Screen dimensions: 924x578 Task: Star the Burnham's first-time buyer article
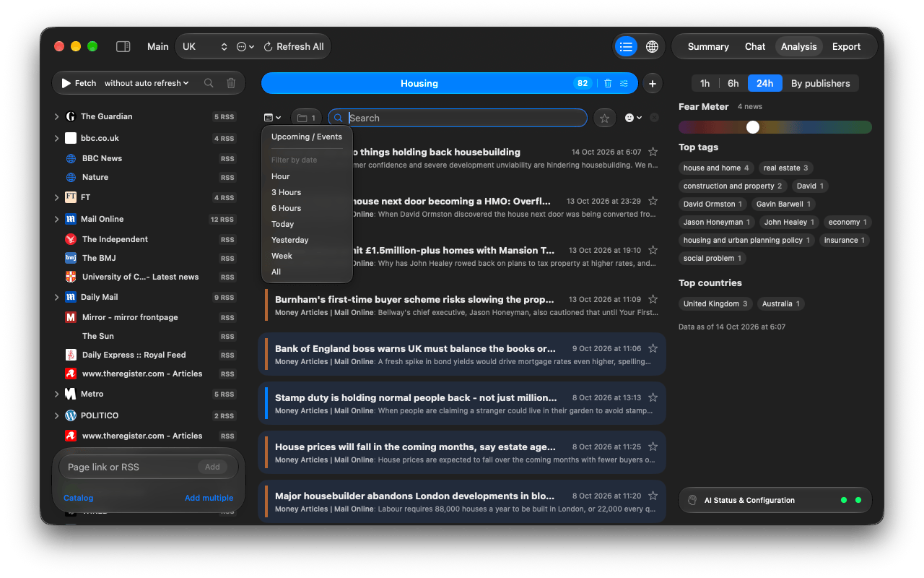coord(653,299)
